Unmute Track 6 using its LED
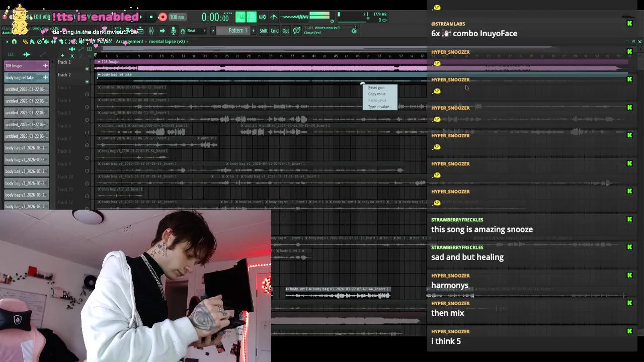This screenshot has height=362, width=644. click(87, 132)
